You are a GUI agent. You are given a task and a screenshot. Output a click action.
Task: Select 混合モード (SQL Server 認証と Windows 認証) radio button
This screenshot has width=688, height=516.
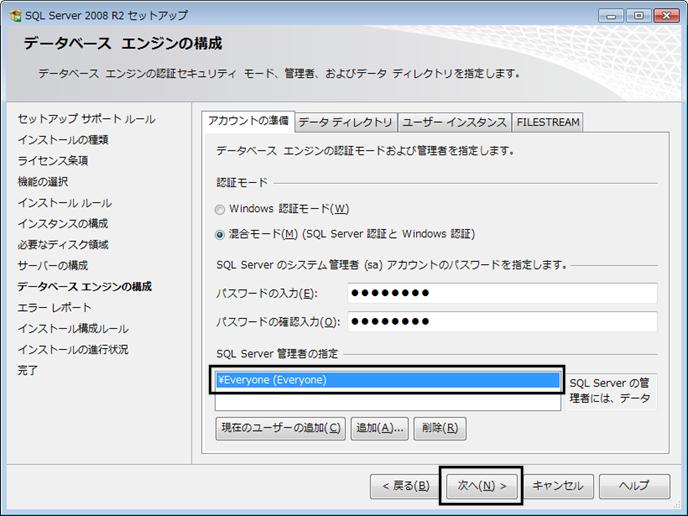coord(220,235)
